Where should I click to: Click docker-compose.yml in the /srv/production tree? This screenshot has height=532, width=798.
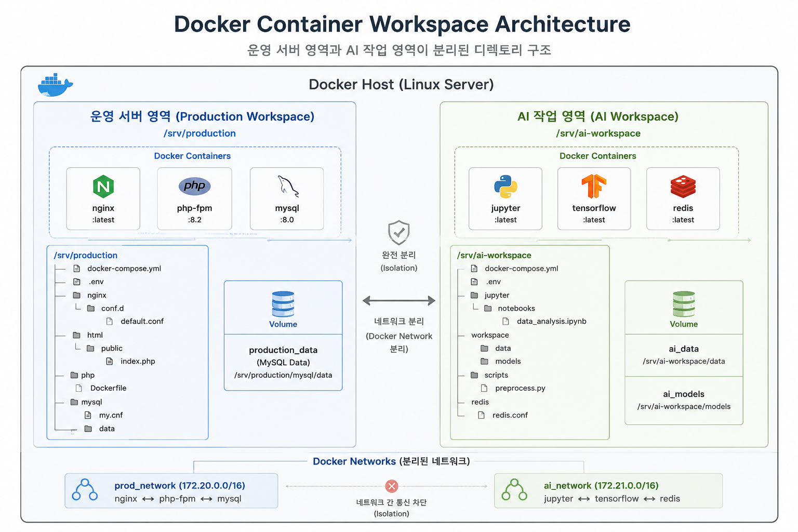(x=124, y=269)
